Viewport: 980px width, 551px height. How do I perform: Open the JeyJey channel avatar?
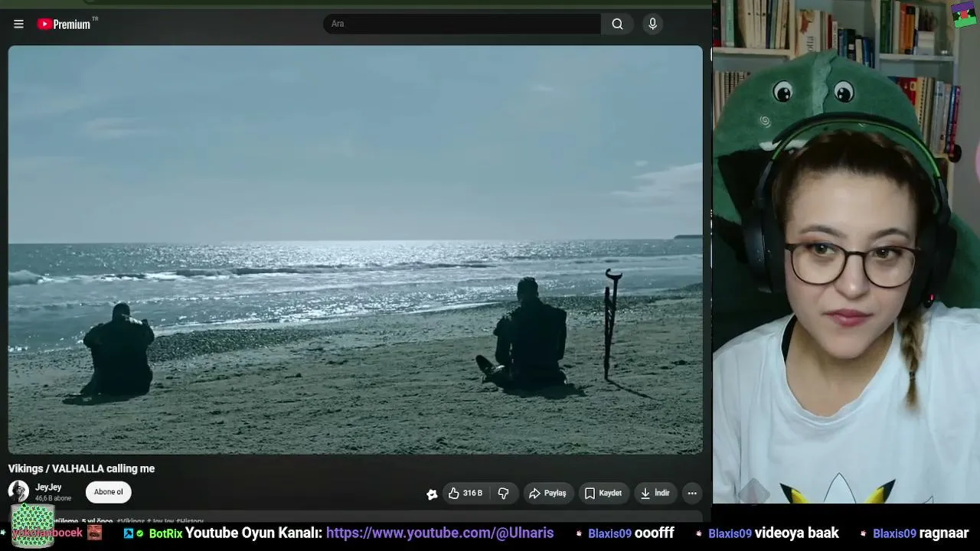pos(18,491)
